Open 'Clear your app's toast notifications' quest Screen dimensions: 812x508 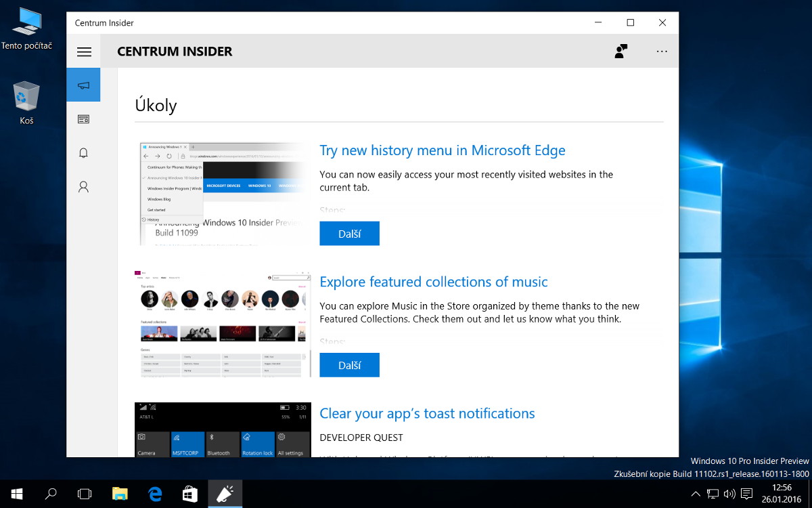(x=427, y=413)
